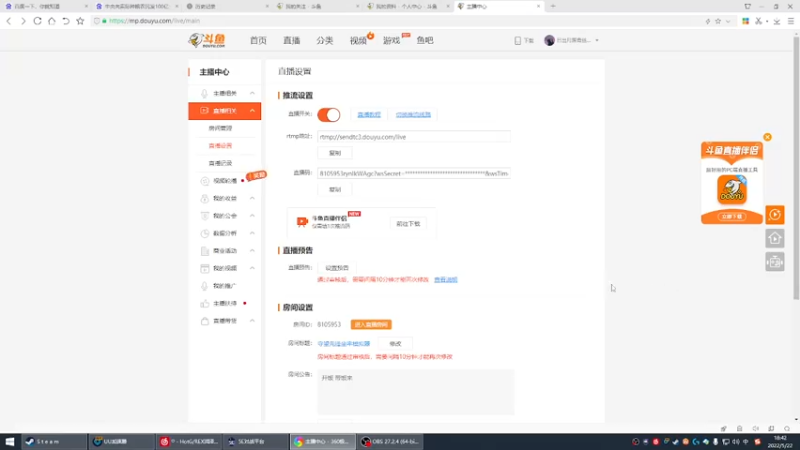Expand the 我的公会 section chevron
Viewport: 800px width, 450px height.
(252, 216)
